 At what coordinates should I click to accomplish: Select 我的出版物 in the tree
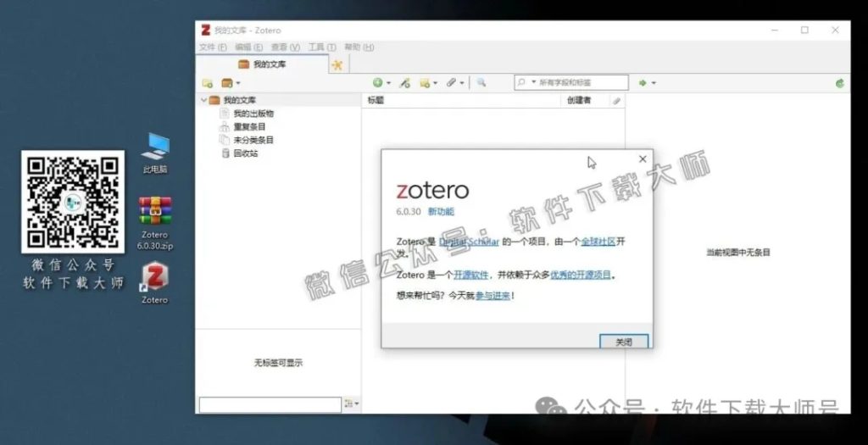click(x=253, y=114)
